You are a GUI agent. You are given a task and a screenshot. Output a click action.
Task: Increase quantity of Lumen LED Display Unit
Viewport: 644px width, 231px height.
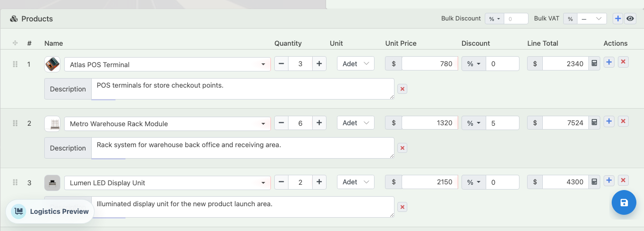click(319, 182)
